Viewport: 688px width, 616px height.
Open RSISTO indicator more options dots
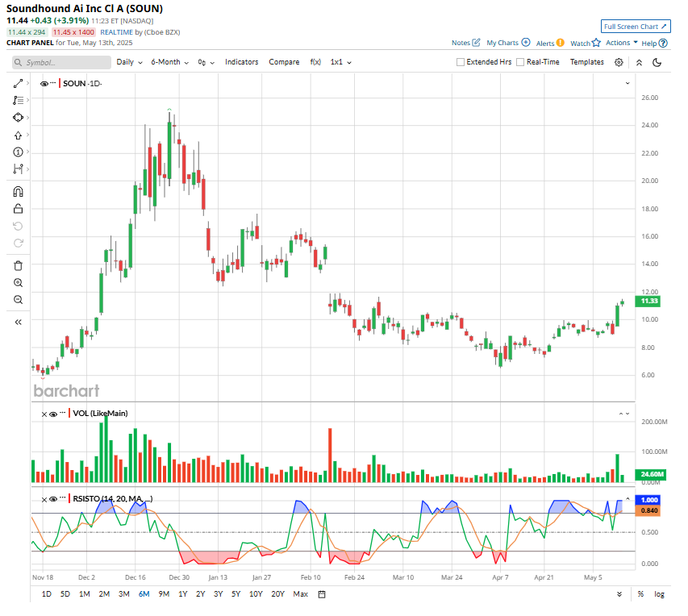62,498
